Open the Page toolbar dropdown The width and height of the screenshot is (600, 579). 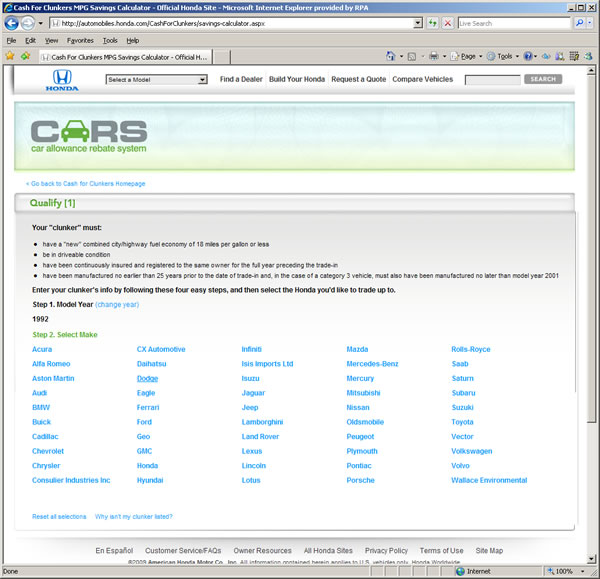coord(467,56)
